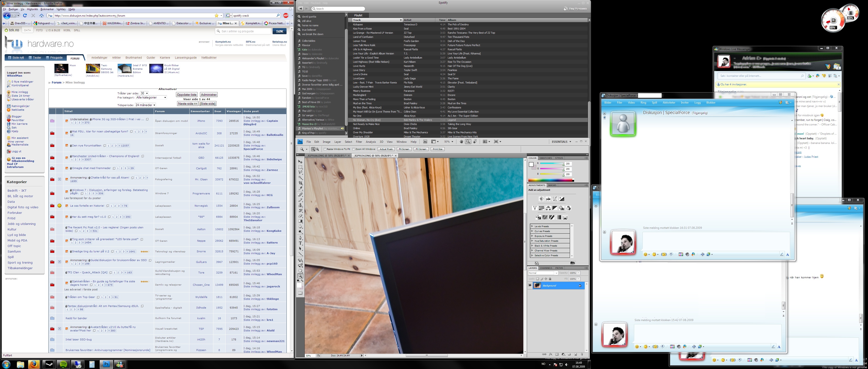Click the zoom-in plus magnifier option
Image resolution: width=868 pixels, height=369 pixels.
pos(313,149)
